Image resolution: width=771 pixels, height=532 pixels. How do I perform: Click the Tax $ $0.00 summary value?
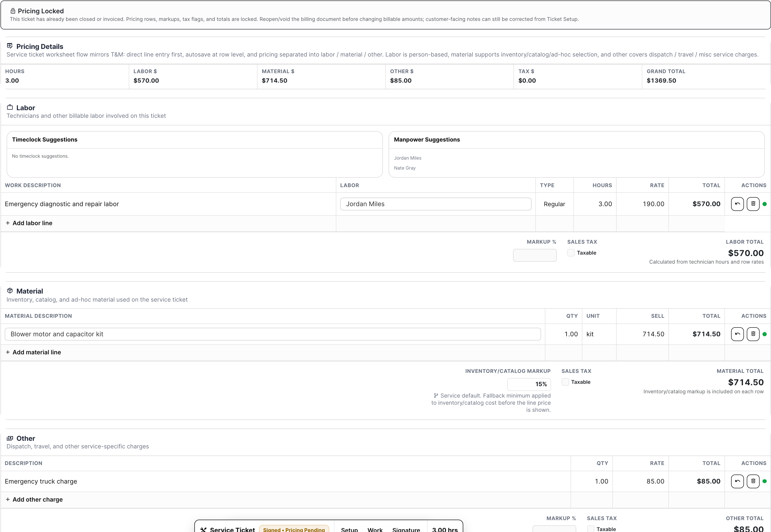(527, 80)
